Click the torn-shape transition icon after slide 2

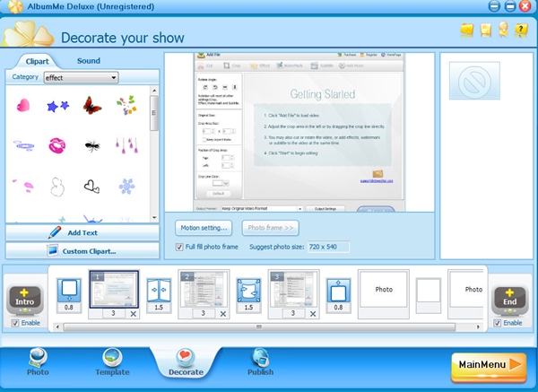pos(248,291)
